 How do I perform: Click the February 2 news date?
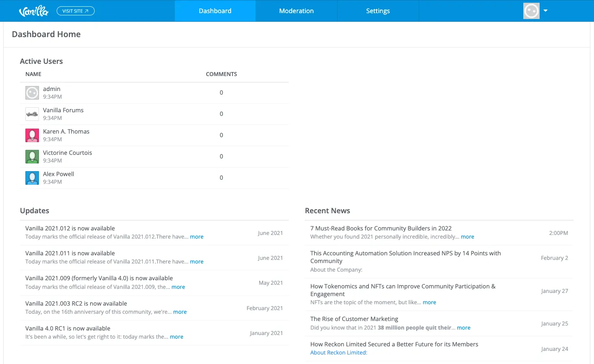point(555,258)
